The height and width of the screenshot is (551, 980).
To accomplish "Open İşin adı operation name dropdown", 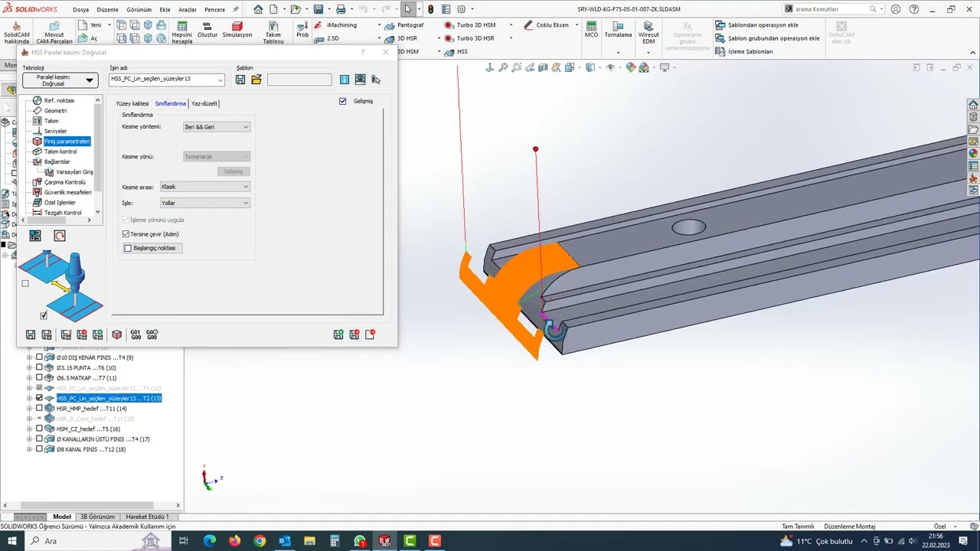I will point(220,80).
